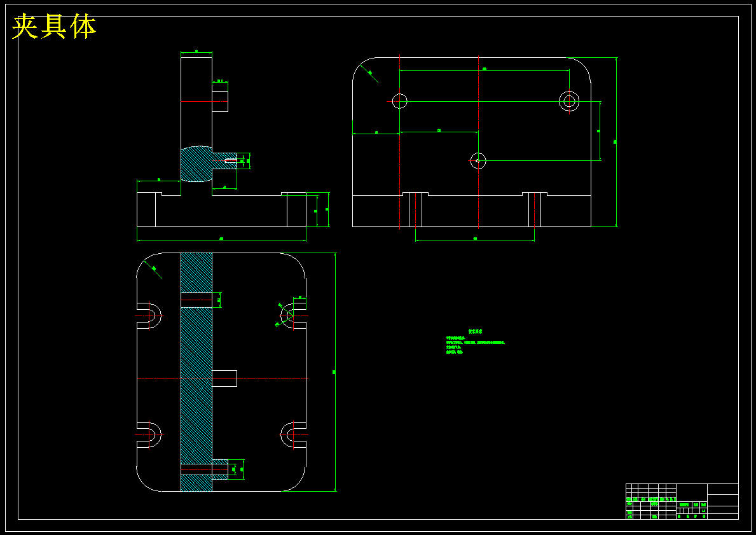Image resolution: width=756 pixels, height=535 pixels.
Task: Select the dimensioned U-slot with the radius callouts
Action: pos(293,316)
